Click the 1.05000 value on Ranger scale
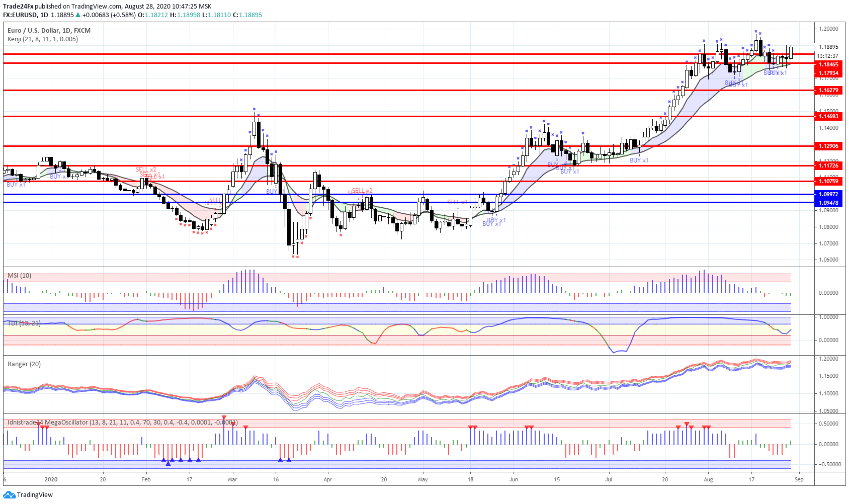Screen dimensions: 849x504 click(x=828, y=411)
